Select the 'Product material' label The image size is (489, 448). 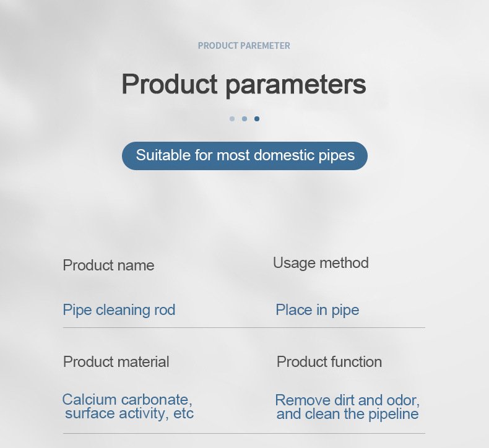tap(116, 361)
